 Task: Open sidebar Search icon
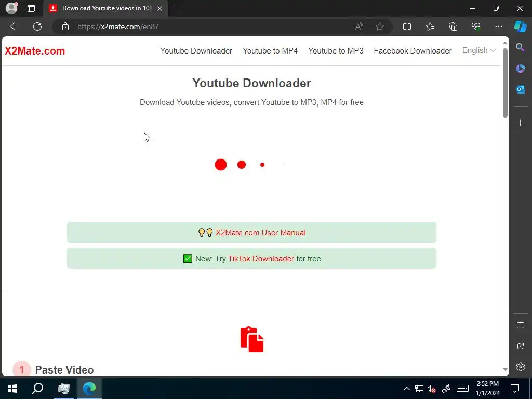[520, 47]
